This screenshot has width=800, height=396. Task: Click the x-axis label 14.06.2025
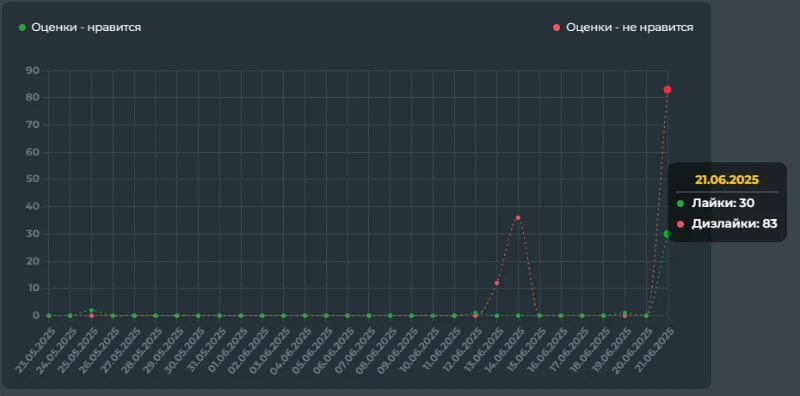tap(505, 350)
